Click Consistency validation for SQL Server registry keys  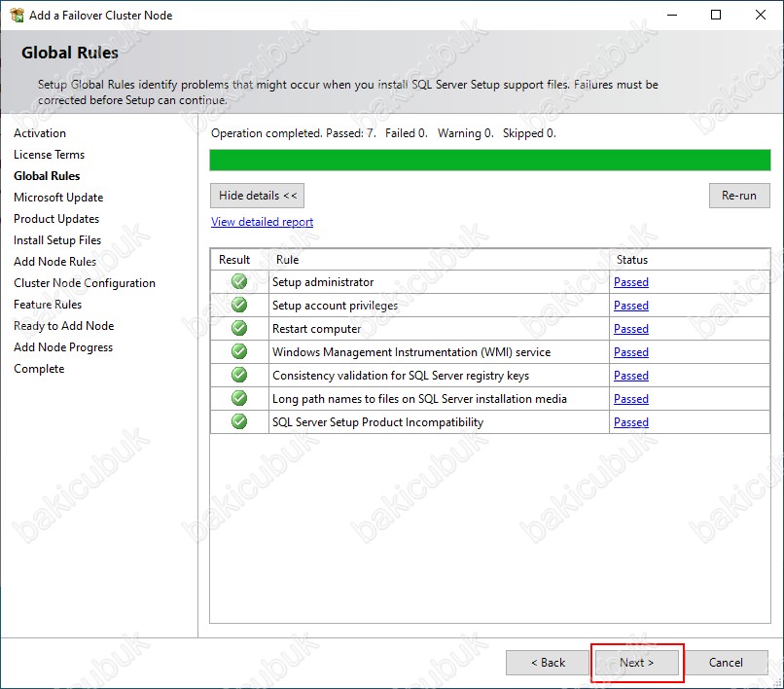click(401, 376)
